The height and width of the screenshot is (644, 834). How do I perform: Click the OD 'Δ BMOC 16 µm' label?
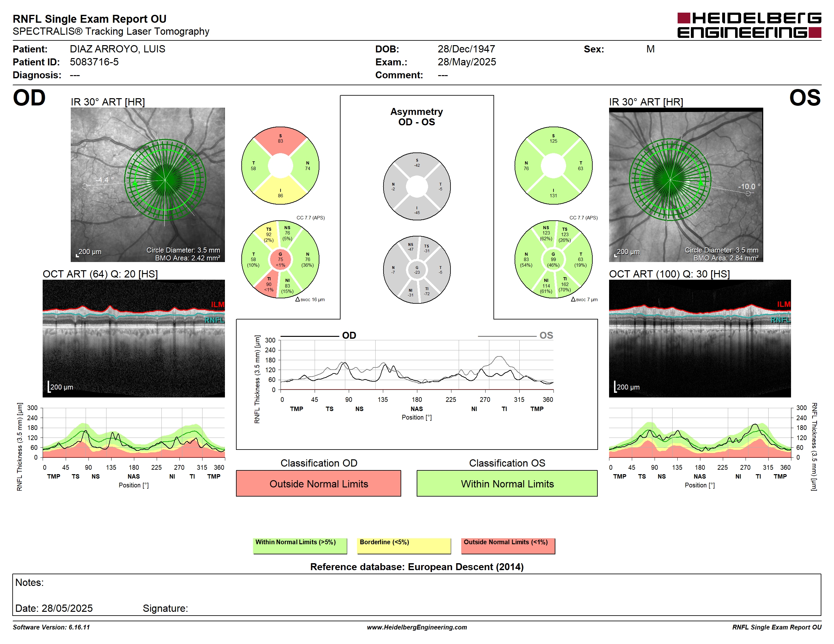(x=310, y=300)
